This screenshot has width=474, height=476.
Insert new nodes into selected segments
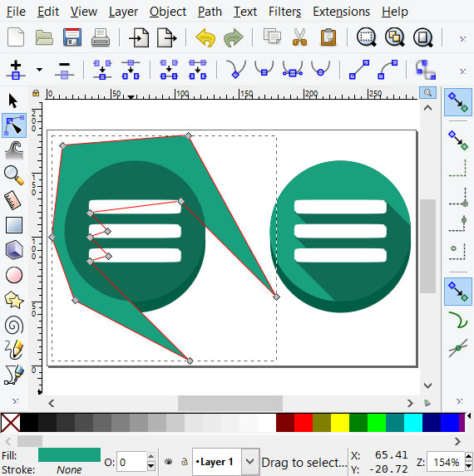point(16,70)
